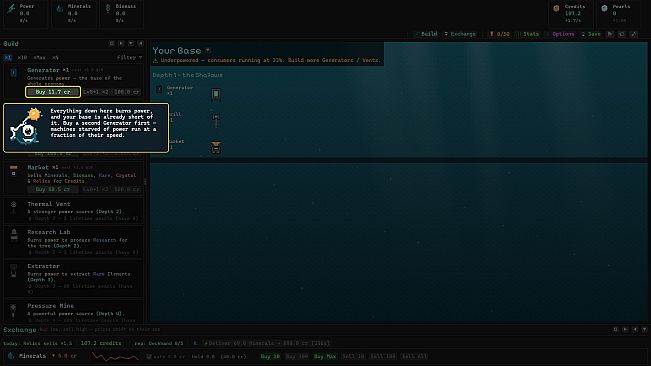The width and height of the screenshot is (651, 366).
Task: Toggle fullscreen with the last toolbar icon
Action: (634, 34)
